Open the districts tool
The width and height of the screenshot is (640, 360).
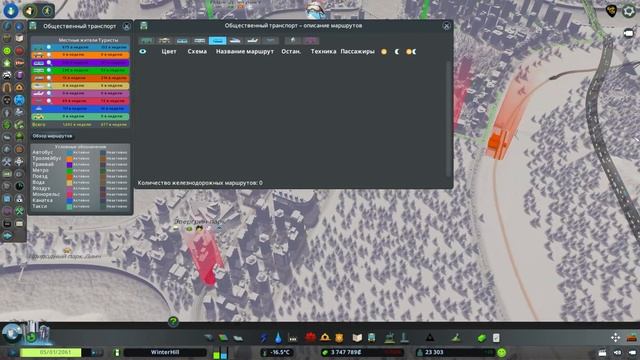(238, 338)
